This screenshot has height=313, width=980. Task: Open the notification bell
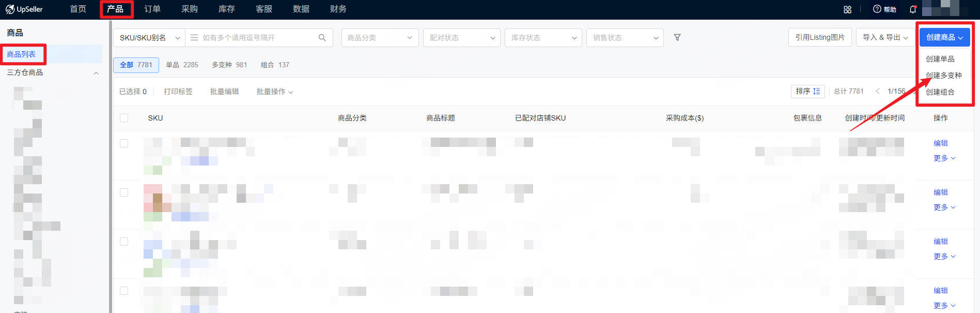click(x=913, y=9)
